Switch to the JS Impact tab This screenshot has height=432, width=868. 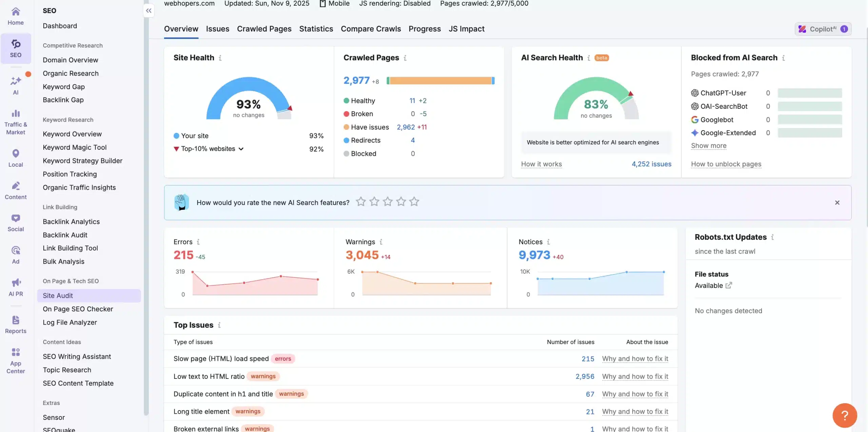click(466, 29)
